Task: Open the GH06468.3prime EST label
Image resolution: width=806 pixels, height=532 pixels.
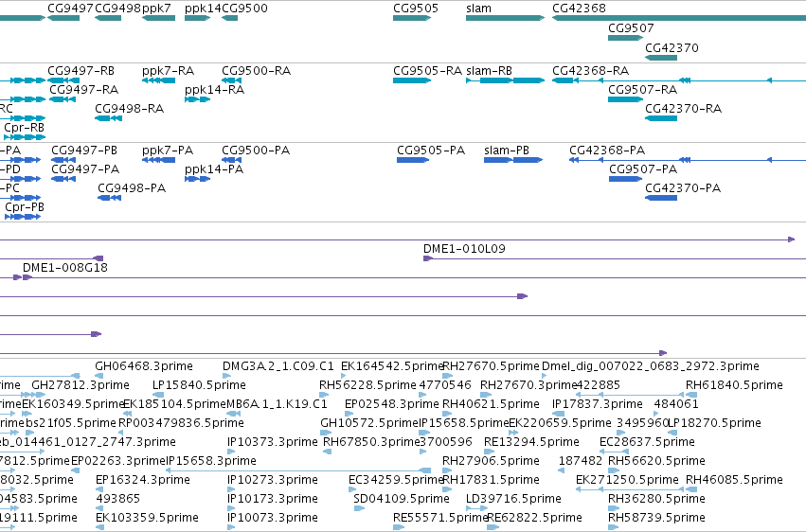Action: coord(144,366)
